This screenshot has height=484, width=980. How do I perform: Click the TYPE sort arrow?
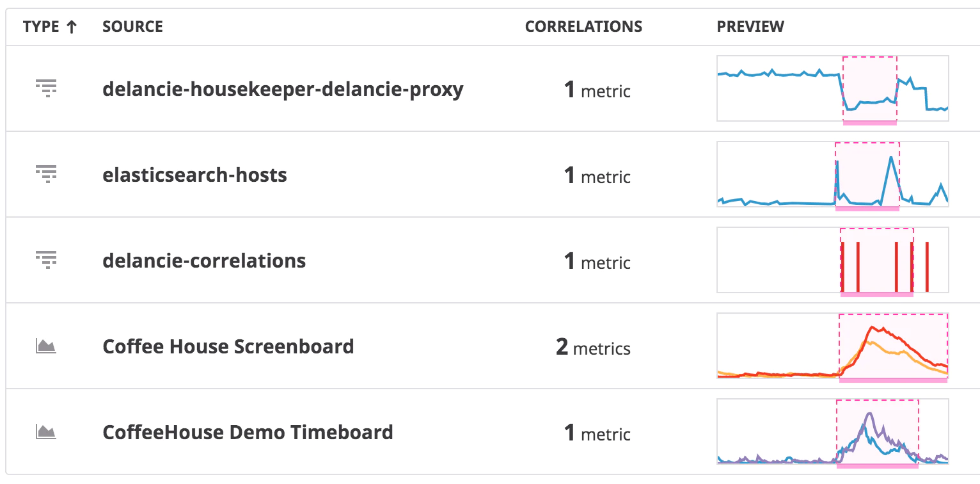(71, 26)
